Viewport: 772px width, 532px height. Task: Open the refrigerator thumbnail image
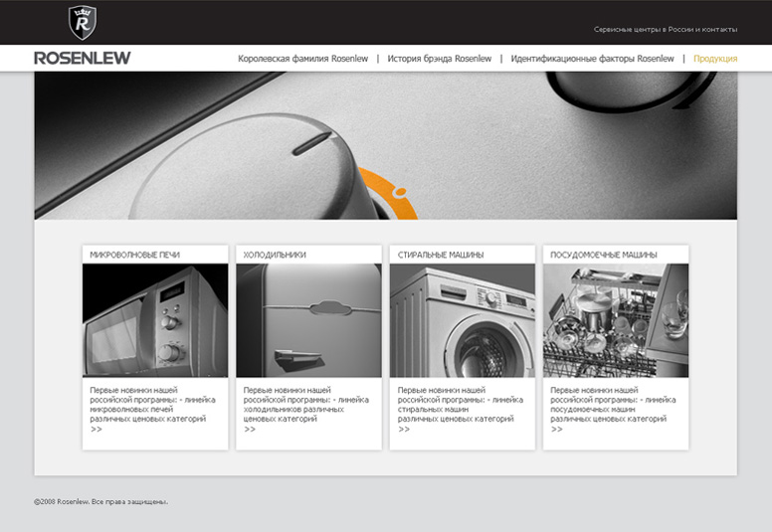coord(308,320)
